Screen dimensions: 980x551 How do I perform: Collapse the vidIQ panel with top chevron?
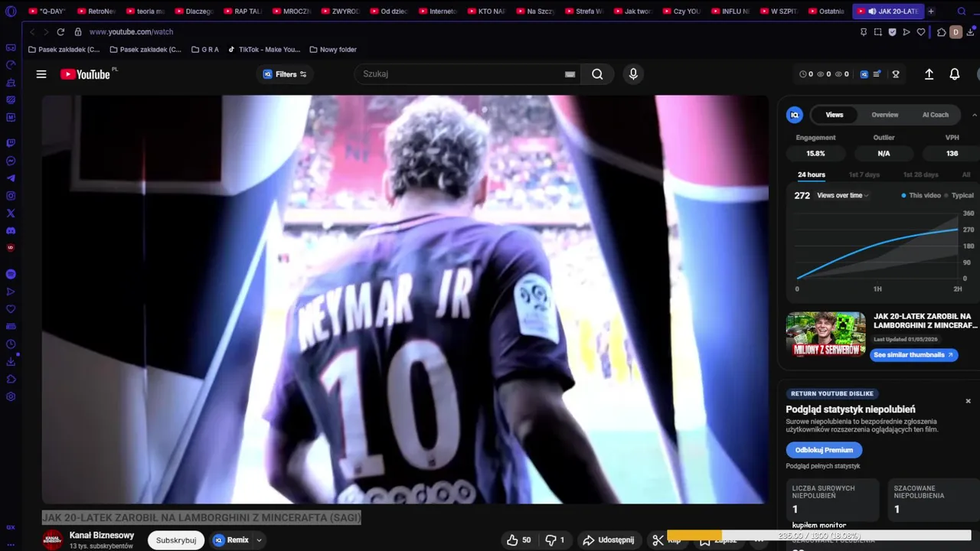click(974, 115)
